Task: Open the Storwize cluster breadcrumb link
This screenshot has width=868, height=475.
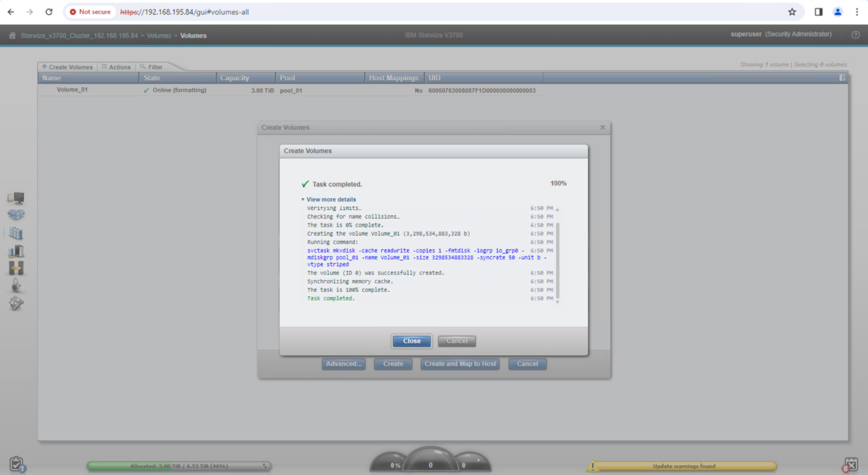Action: click(79, 36)
